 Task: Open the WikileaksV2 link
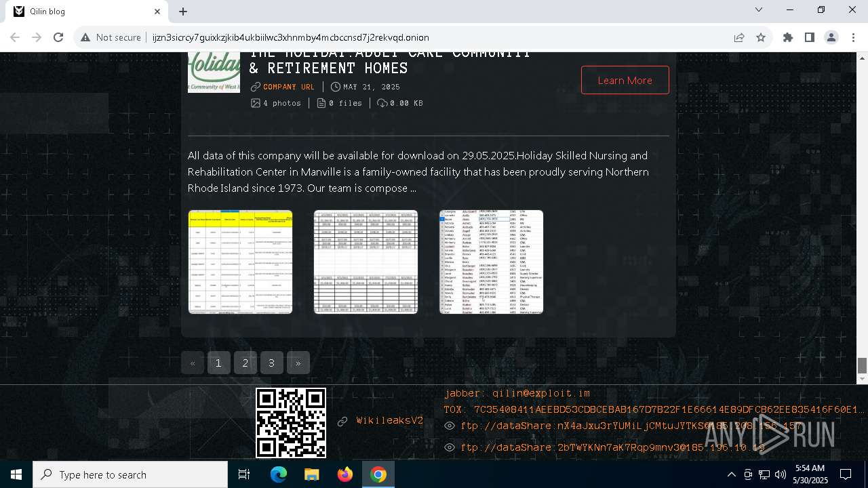(x=390, y=421)
